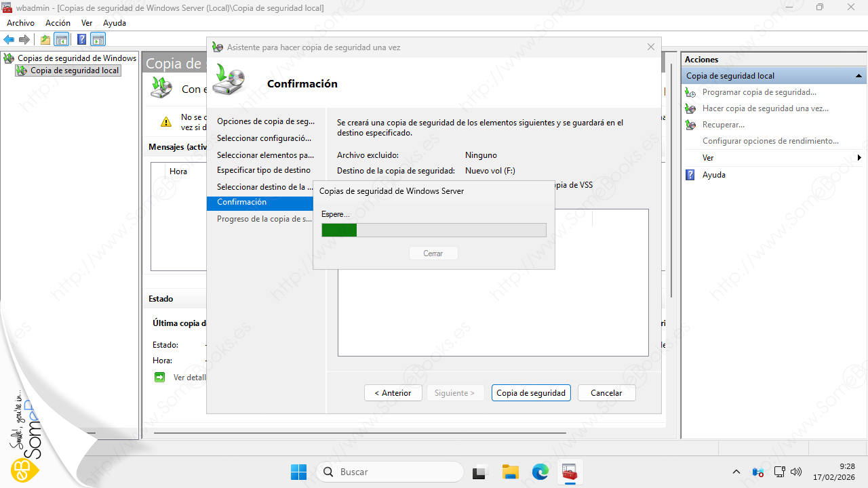Open the Archivo menu

tap(20, 23)
